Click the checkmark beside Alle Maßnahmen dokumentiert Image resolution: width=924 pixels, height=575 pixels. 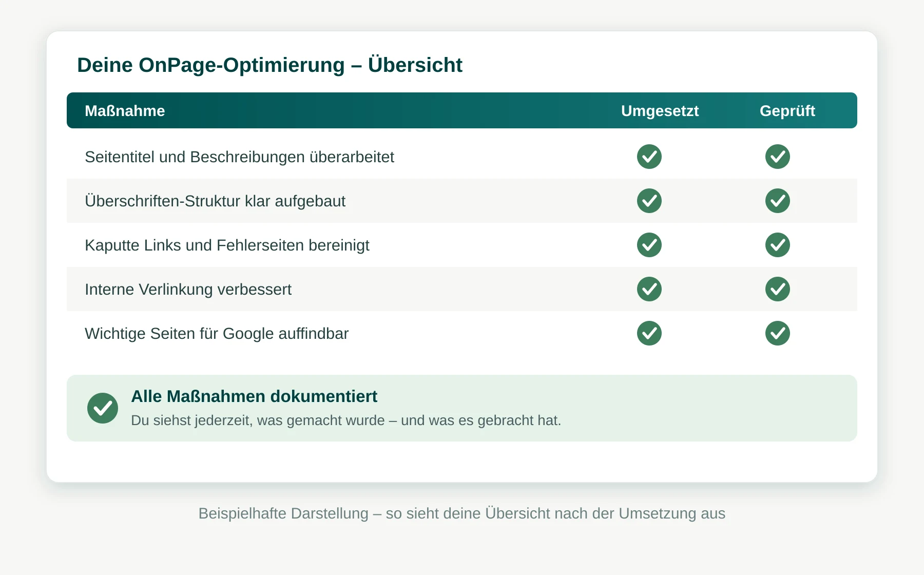tap(103, 408)
